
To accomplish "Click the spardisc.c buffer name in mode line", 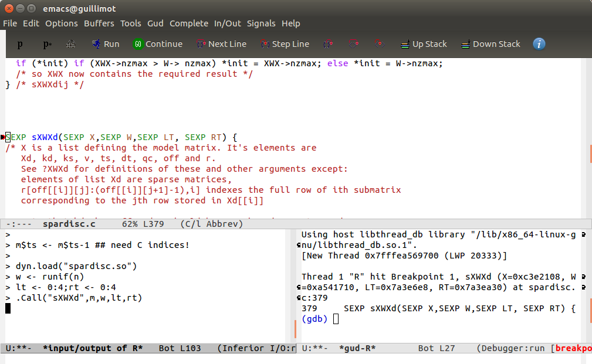I will (69, 224).
